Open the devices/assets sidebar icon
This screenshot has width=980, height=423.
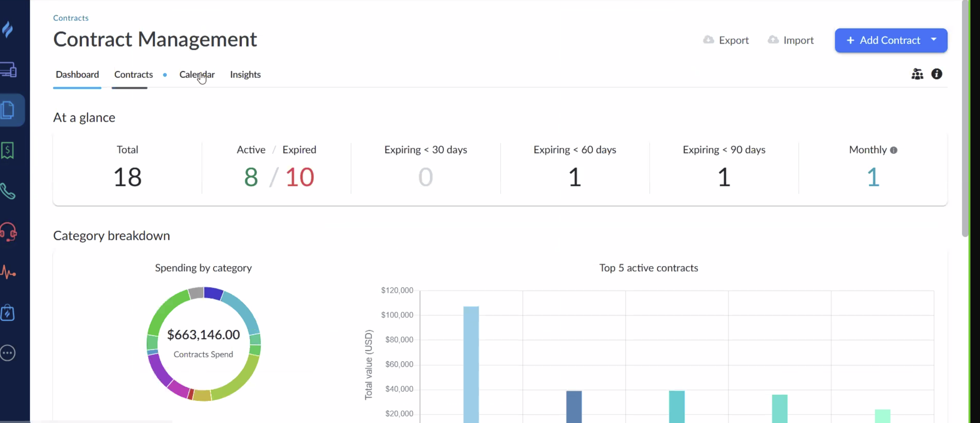coord(8,70)
